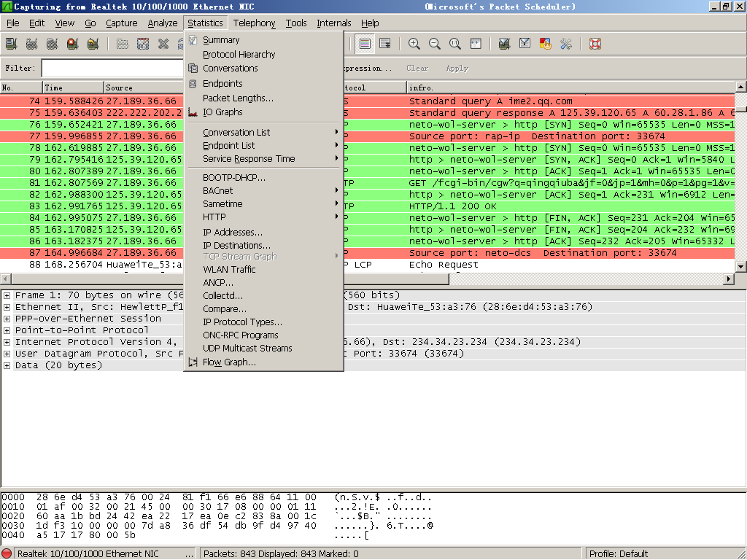Focus the Filter input field
Viewport: 747px width, 560px height.
coord(112,68)
